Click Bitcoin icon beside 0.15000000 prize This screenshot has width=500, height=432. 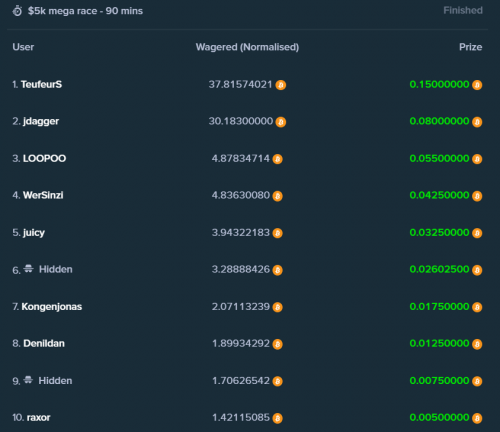coord(477,85)
